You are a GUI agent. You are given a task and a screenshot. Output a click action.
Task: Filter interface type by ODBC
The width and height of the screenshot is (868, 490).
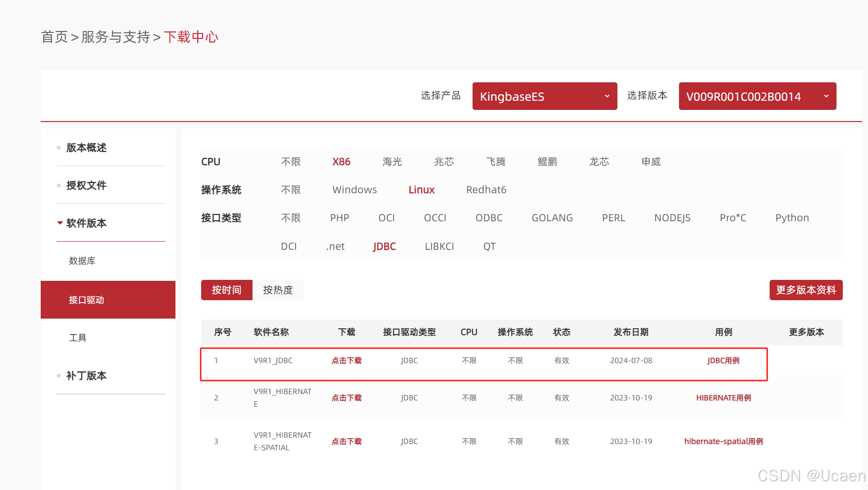pos(489,218)
